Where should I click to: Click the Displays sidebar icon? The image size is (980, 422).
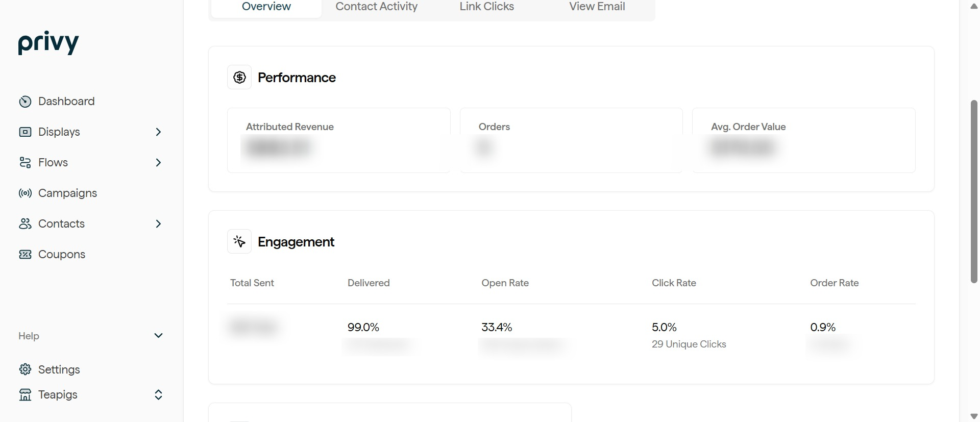(25, 132)
